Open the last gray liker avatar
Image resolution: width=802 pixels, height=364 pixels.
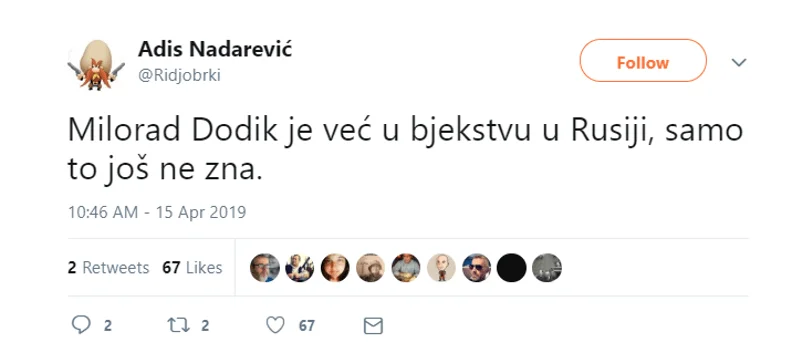coord(547,268)
